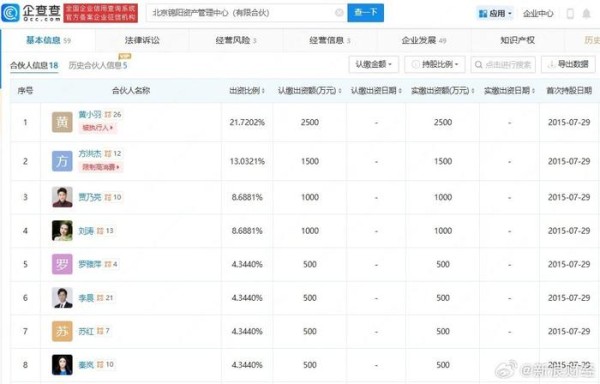600x384 pixels.
Task: Open 罗雅萍's related companies count 4
Action: tap(111, 264)
